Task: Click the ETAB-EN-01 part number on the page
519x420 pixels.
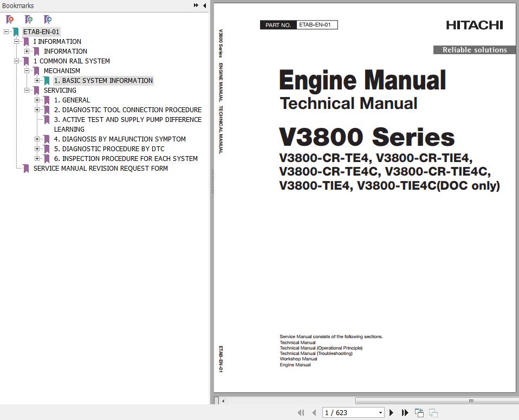Action: [x=315, y=24]
